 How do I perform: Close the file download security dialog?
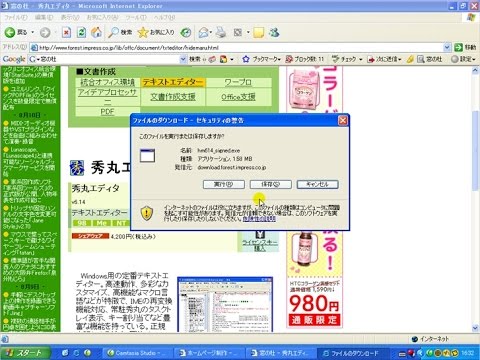tap(342, 120)
